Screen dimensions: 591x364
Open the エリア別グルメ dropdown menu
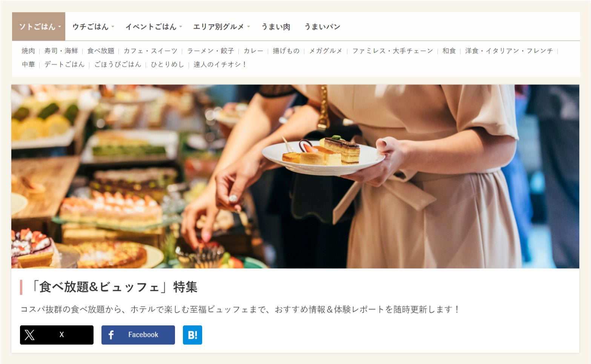[221, 27]
